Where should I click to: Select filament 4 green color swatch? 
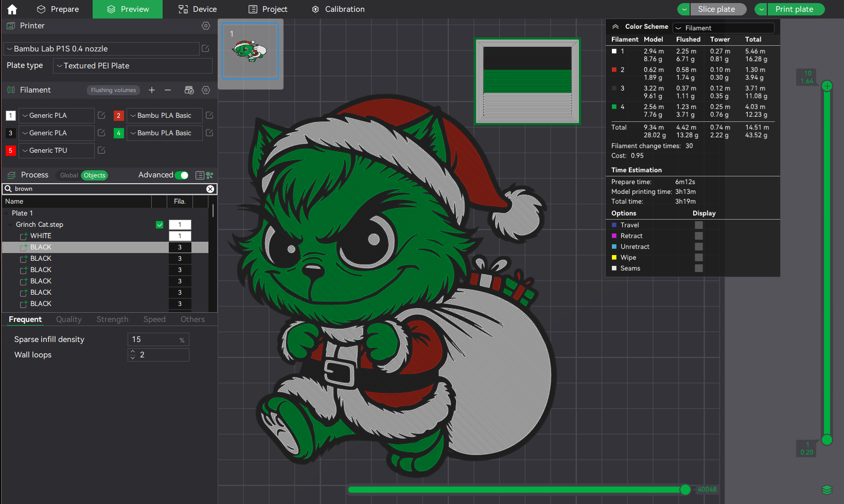[118, 133]
